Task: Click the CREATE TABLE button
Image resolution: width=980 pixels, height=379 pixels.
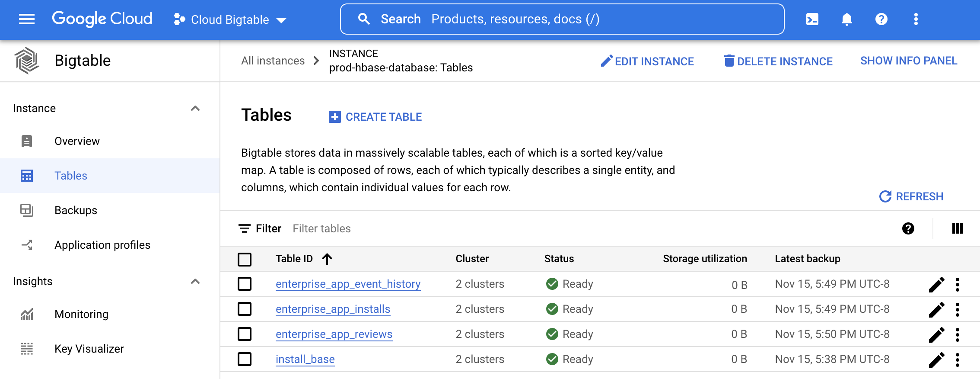Action: (375, 117)
